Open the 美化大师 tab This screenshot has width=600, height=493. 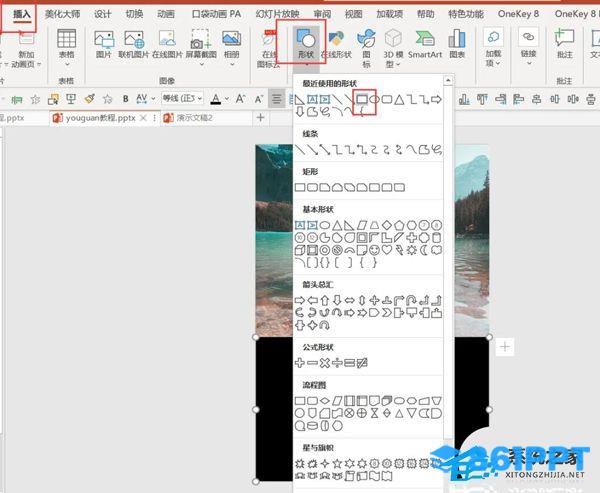[62, 15]
